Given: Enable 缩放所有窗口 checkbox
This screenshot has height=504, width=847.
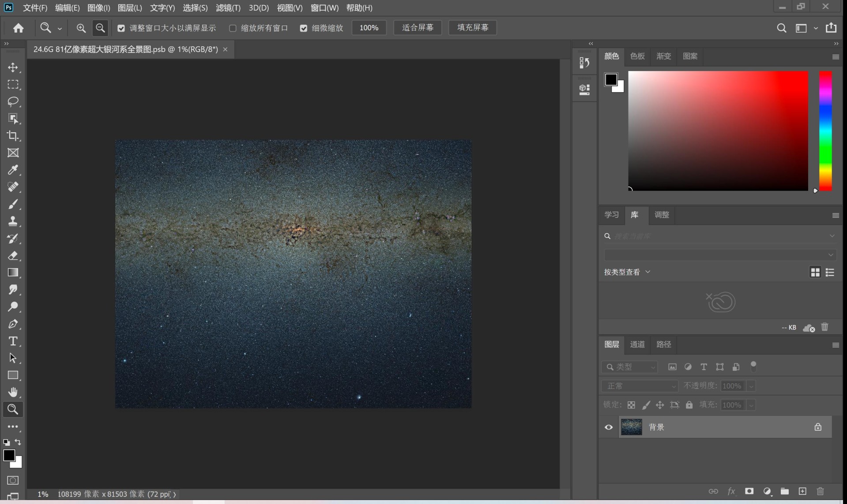Looking at the screenshot, I should click(233, 28).
